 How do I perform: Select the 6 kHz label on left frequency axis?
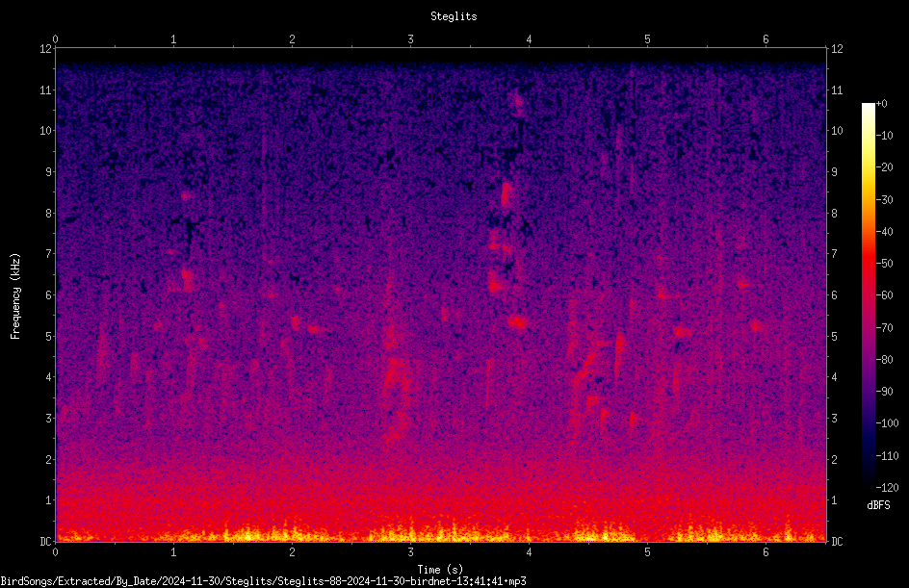(48, 294)
